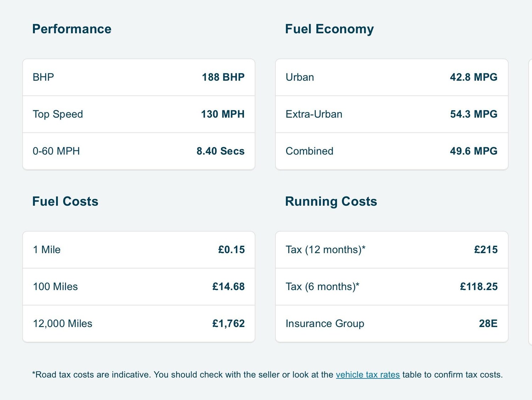
Task: Click the Fuel Costs heading
Action: tap(65, 201)
